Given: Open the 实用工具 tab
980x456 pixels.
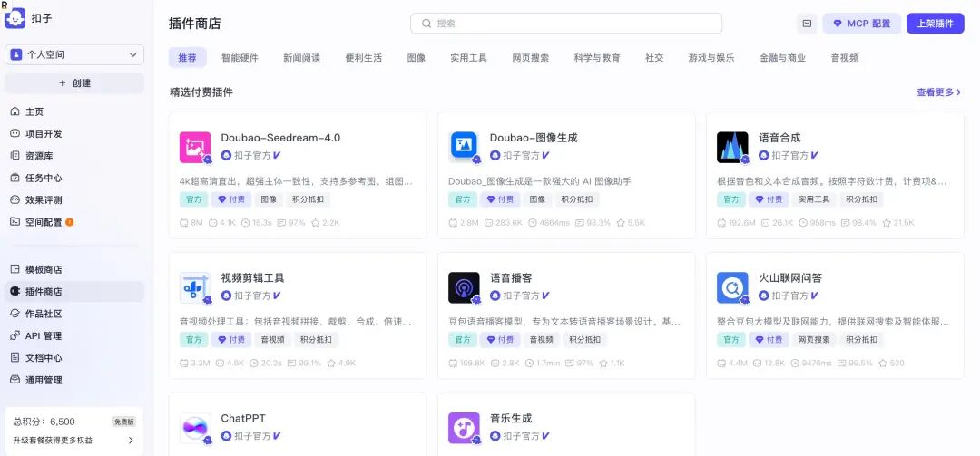Looking at the screenshot, I should (x=469, y=57).
